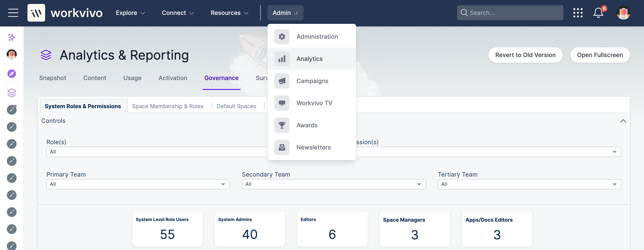Switch to the Content tab
The height and width of the screenshot is (250, 644).
tap(95, 78)
